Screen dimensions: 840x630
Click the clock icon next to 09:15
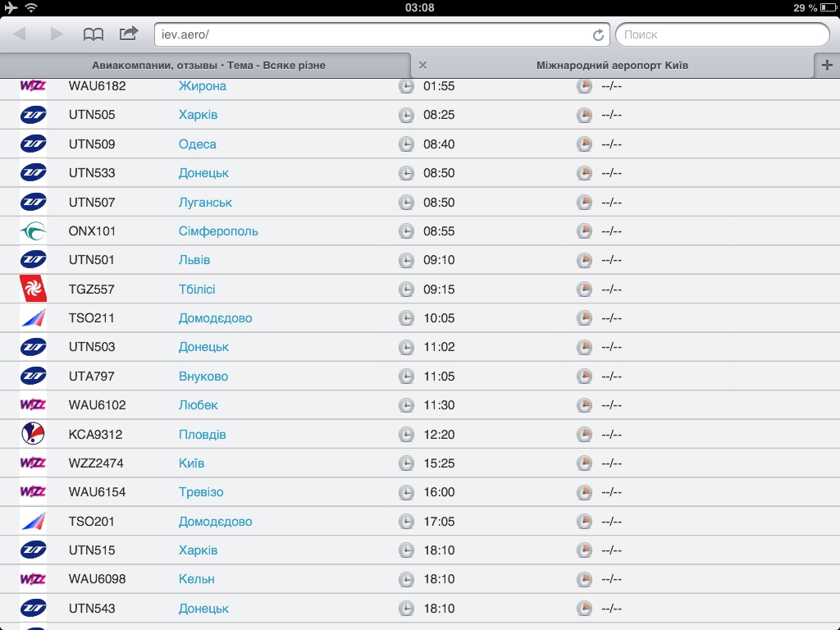click(406, 289)
